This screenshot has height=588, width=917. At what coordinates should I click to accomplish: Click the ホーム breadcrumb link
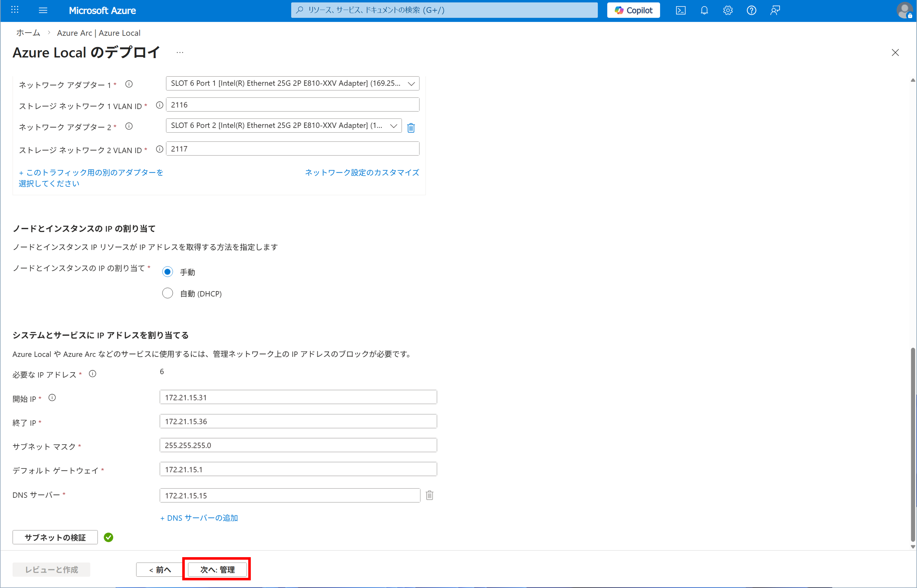tap(28, 33)
